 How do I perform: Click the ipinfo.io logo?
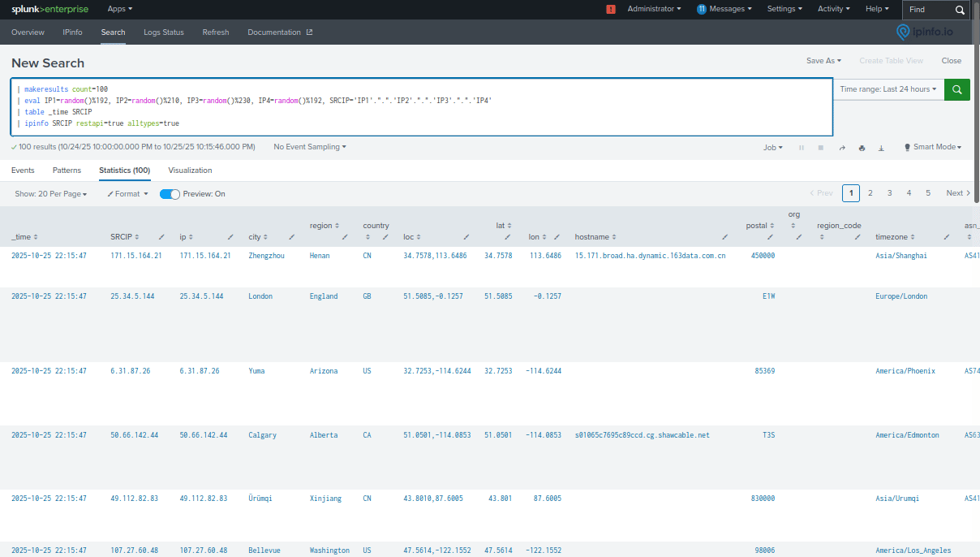(922, 32)
